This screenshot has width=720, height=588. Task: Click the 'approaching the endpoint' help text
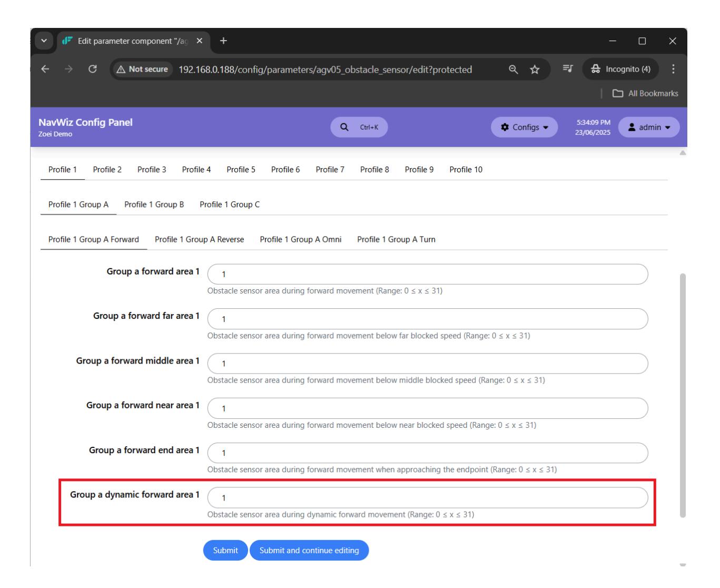[443, 469]
